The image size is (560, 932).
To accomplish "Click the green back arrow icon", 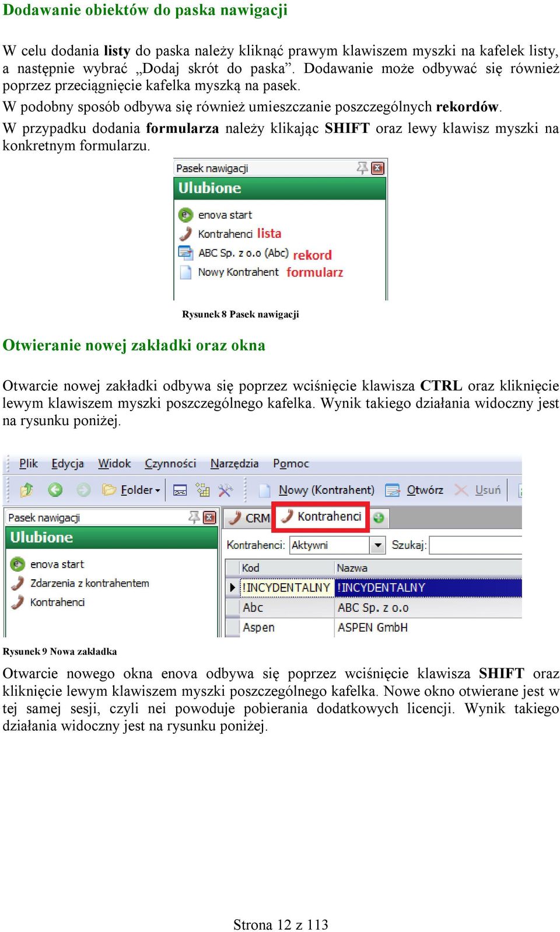I will pyautogui.click(x=55, y=490).
